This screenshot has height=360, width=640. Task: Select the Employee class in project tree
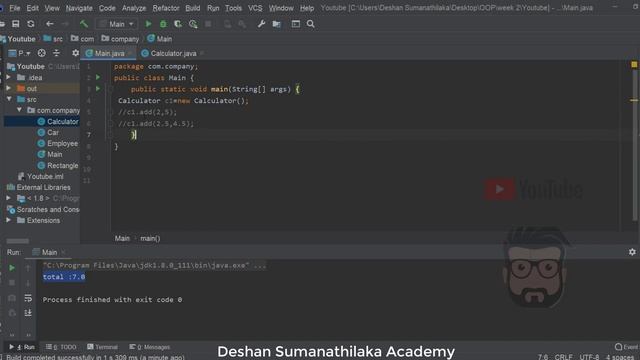pos(58,143)
